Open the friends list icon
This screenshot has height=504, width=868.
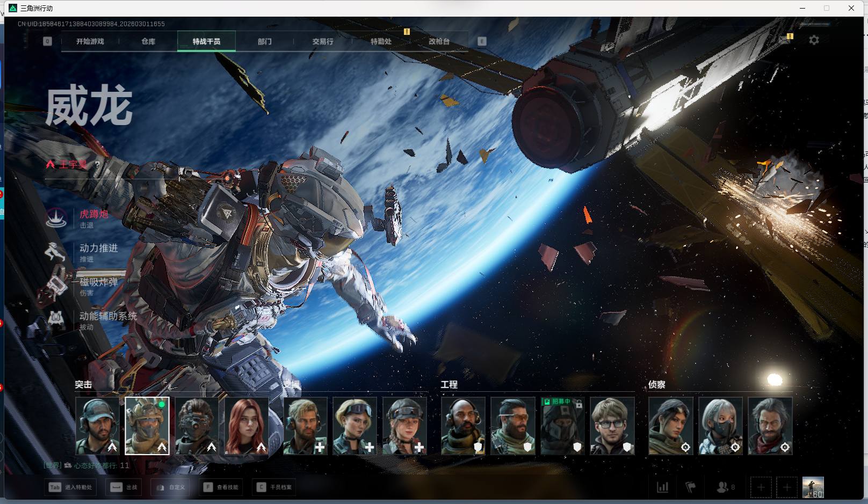(x=722, y=487)
